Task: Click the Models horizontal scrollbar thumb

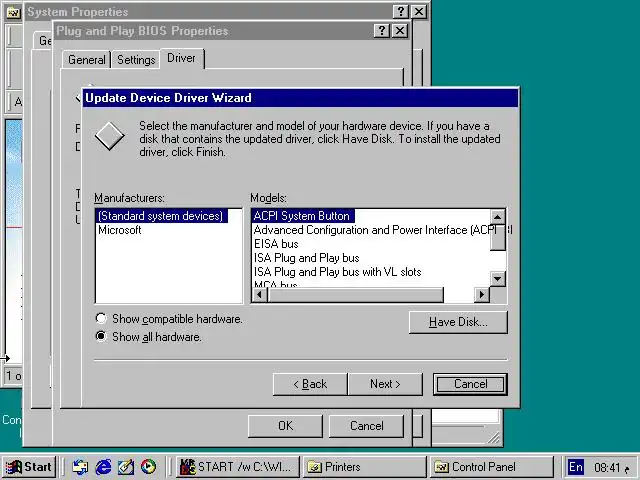Action: [355, 294]
